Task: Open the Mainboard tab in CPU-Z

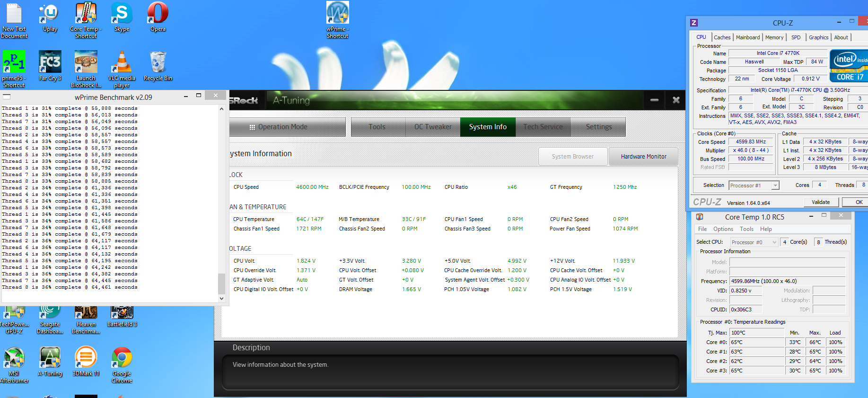Action: pos(748,37)
